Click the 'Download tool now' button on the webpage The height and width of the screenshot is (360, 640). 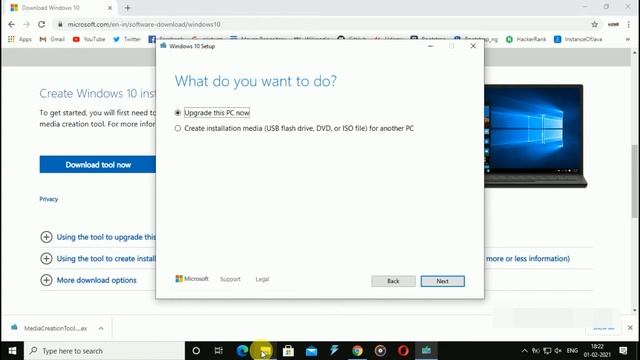coord(98,164)
